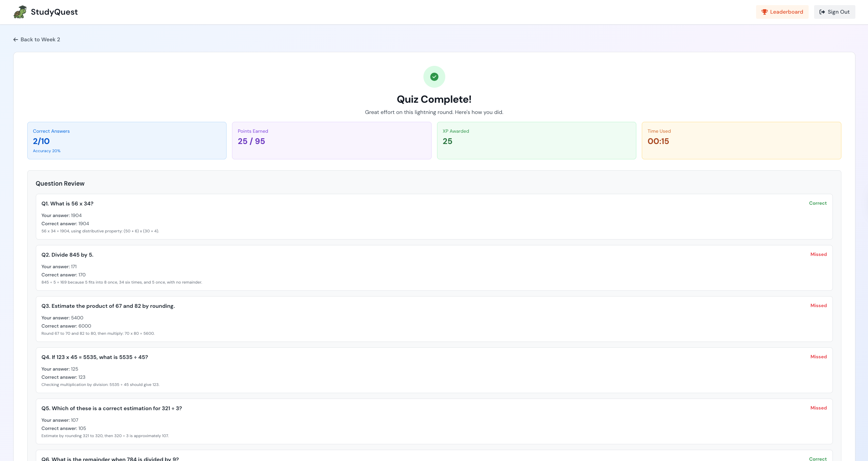The image size is (868, 461).
Task: Select the Correct Answers stat card
Action: point(127,141)
